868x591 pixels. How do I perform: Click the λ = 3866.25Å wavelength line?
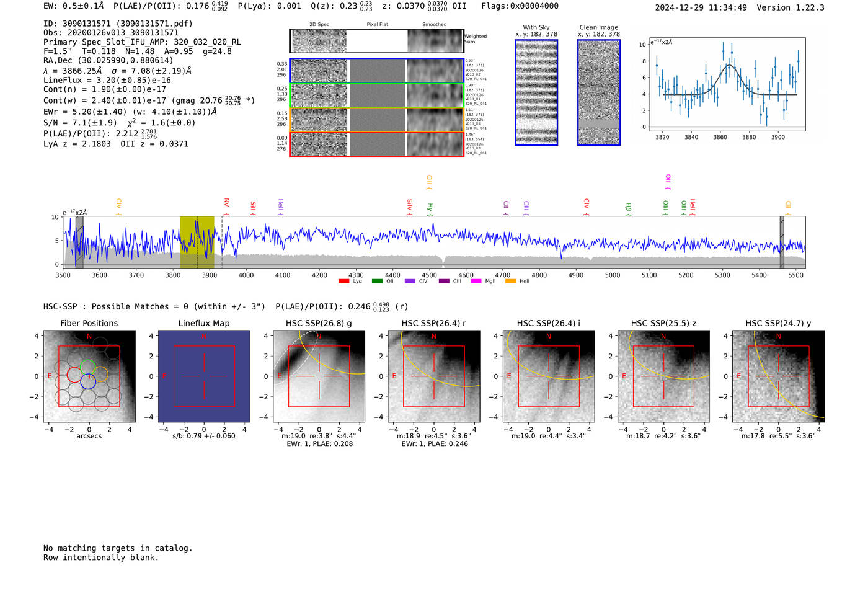[118, 71]
